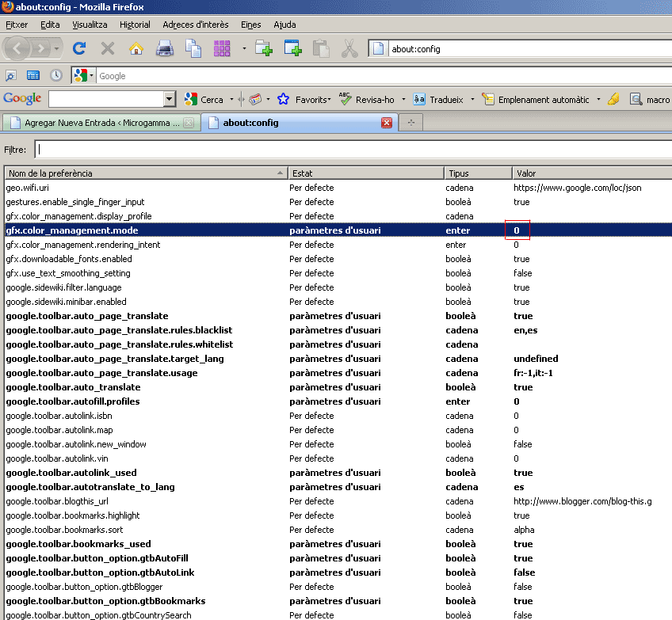Click the Emplenament automàtic button

[x=536, y=99]
